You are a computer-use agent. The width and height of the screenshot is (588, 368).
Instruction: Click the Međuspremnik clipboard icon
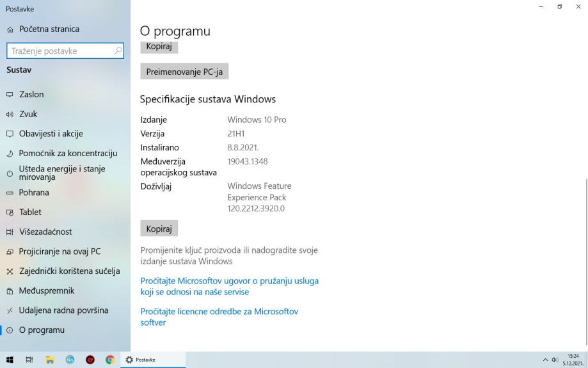tap(10, 291)
